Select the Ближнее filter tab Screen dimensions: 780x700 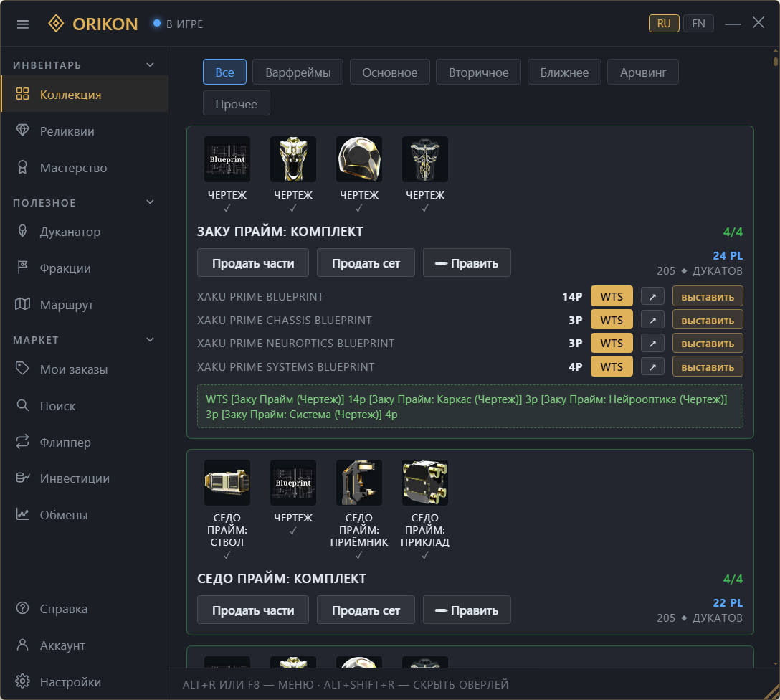(564, 72)
